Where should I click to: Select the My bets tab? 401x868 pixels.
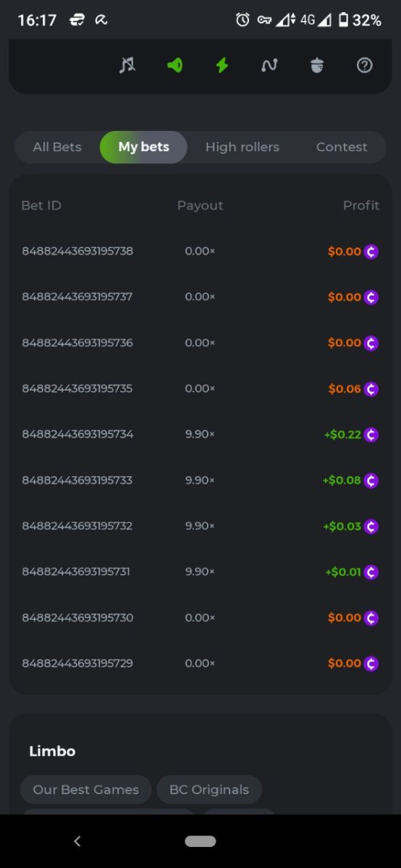143,147
